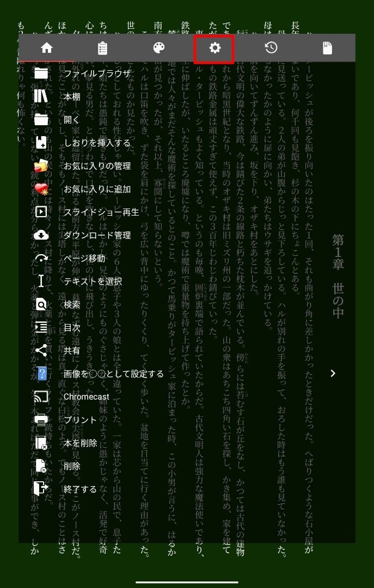Select 本を削除 menu entry
The image size is (374, 588).
click(x=80, y=443)
